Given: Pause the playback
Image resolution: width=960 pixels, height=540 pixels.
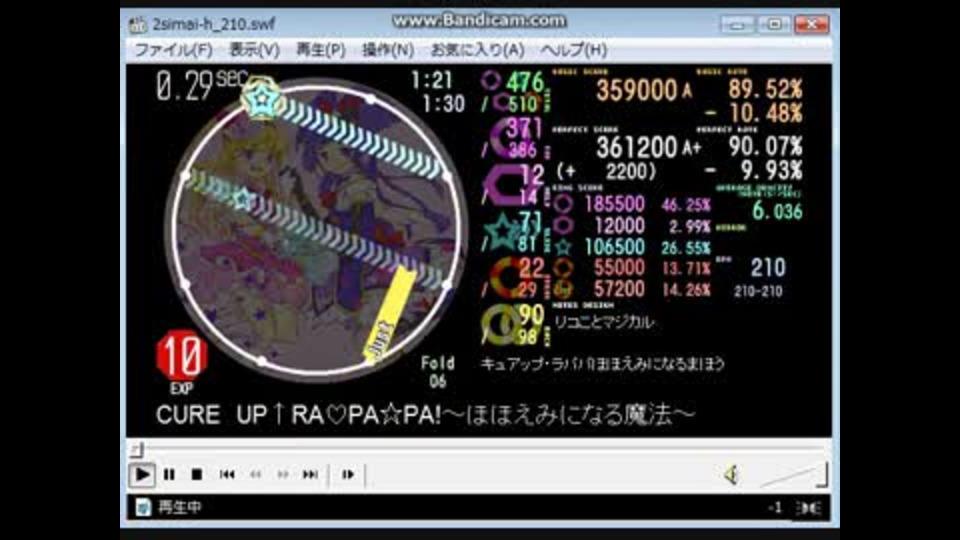Looking at the screenshot, I should pos(170,474).
